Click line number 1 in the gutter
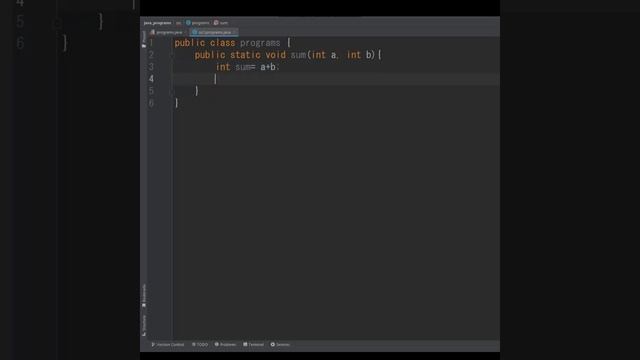 [x=151, y=43]
